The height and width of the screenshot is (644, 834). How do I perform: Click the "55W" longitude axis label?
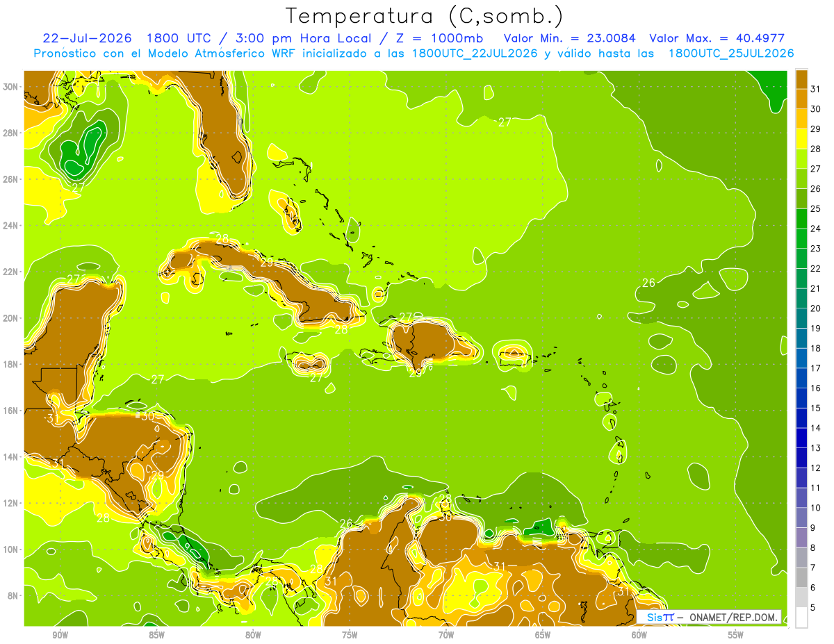point(736,636)
